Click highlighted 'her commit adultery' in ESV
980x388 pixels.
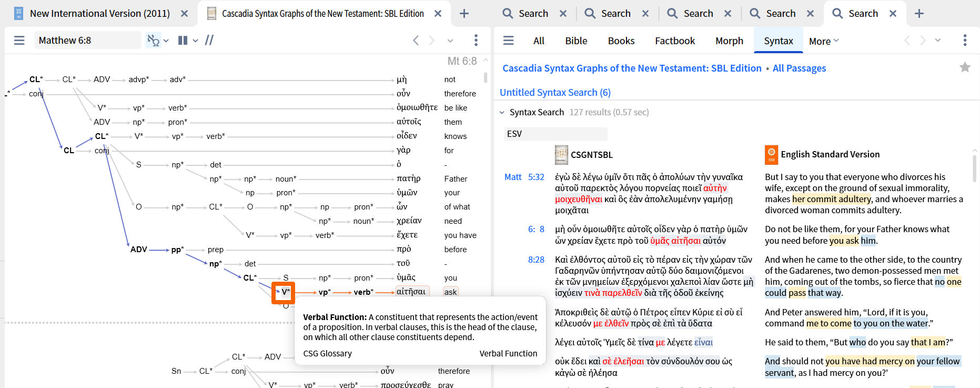click(831, 200)
